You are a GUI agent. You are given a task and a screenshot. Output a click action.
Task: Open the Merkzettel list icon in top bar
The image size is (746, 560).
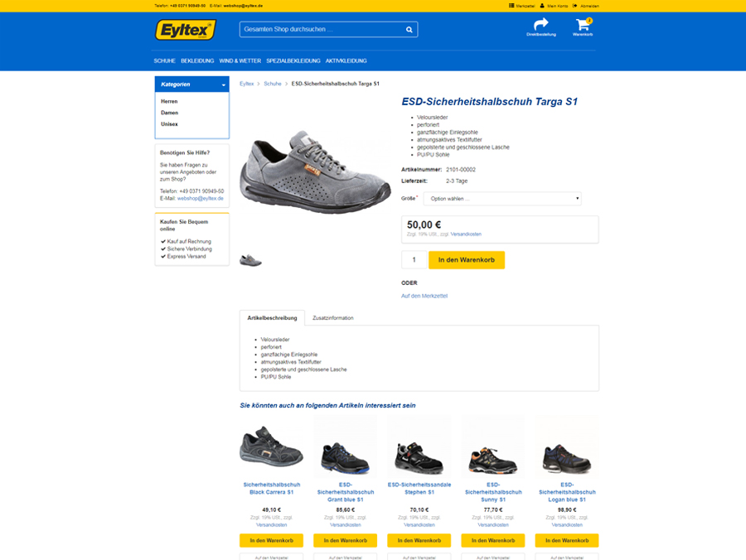(x=511, y=6)
